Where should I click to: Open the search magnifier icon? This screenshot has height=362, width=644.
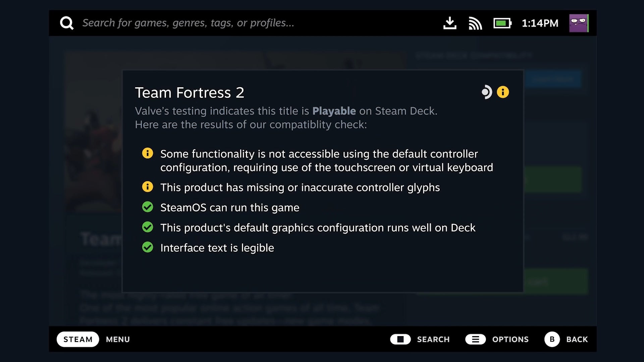click(x=67, y=22)
